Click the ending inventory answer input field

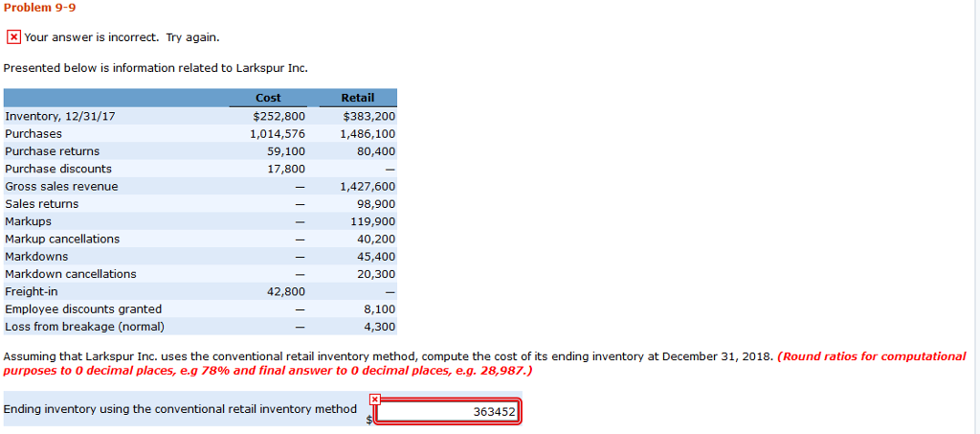click(x=448, y=412)
